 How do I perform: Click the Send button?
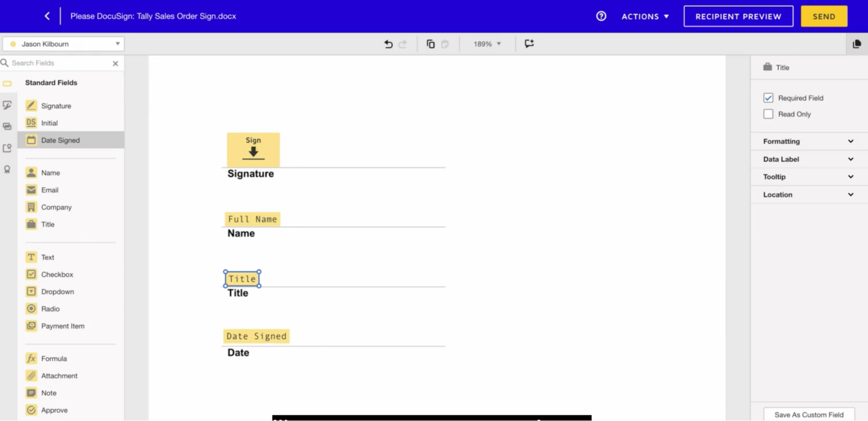(x=824, y=16)
